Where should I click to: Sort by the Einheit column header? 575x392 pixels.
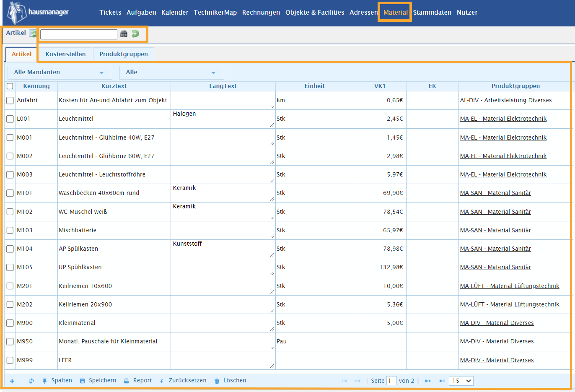point(315,86)
